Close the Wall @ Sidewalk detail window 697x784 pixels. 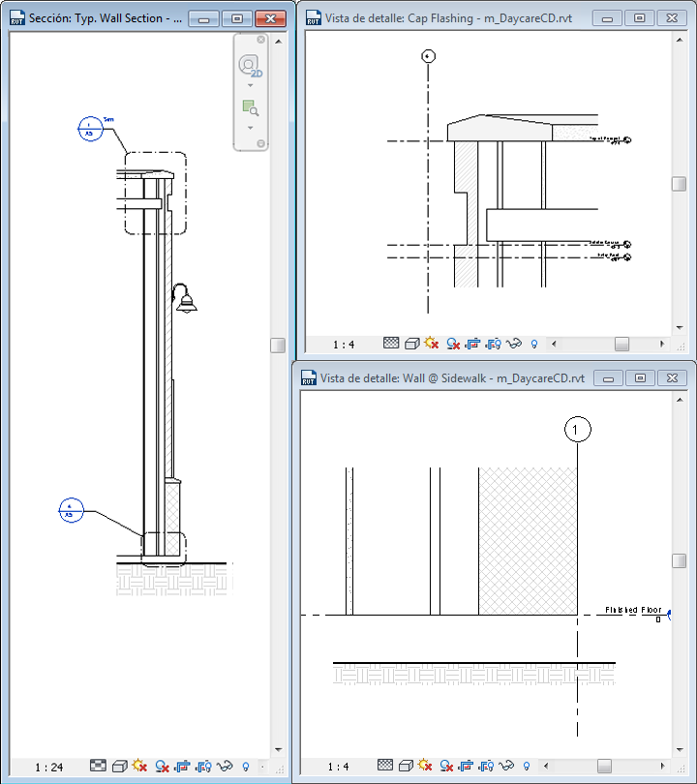click(672, 378)
